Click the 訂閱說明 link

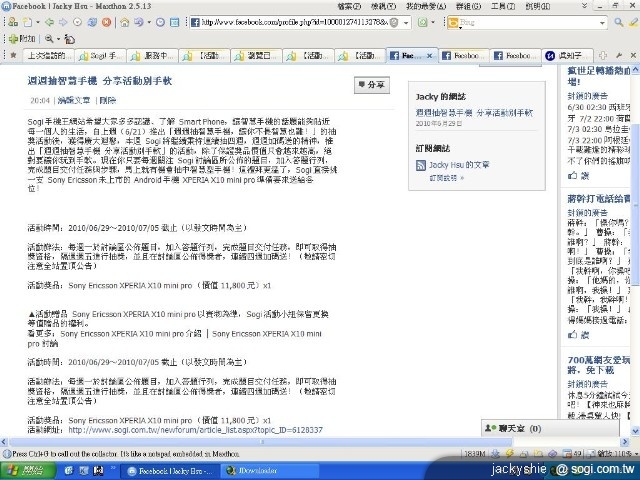pos(447,178)
